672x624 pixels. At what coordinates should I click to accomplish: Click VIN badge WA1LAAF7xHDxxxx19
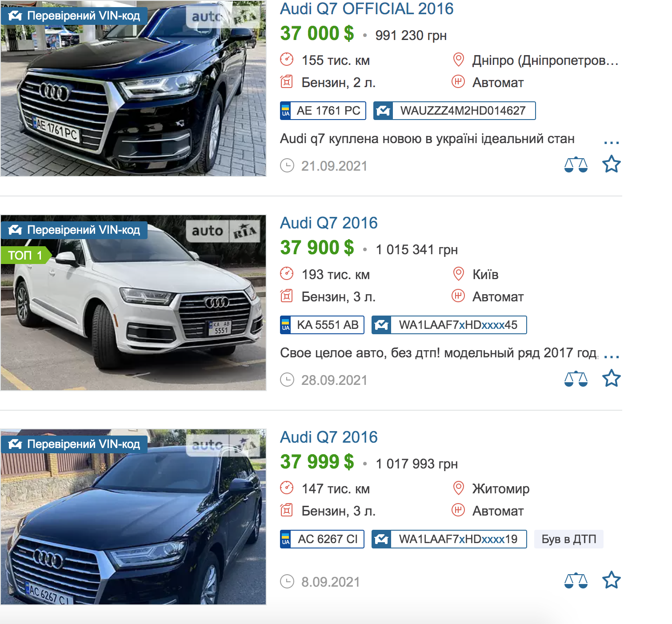click(x=449, y=539)
